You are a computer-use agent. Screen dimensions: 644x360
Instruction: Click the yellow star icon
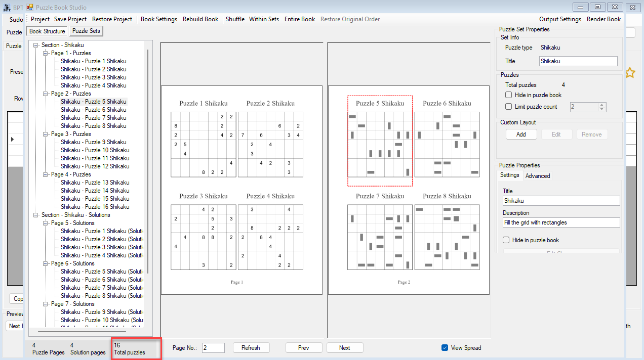click(629, 73)
